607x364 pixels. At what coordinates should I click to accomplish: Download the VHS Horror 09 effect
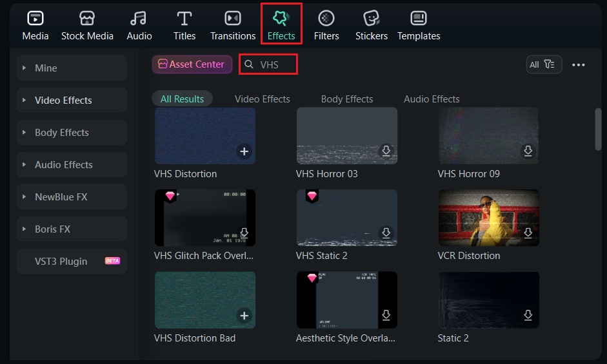tap(528, 151)
